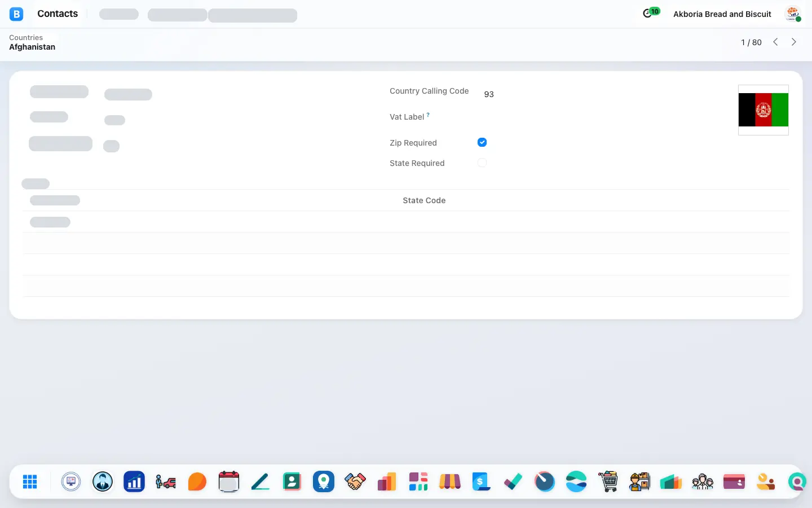Viewport: 812px width, 508px height.
Task: Open the warehouse worker app in dock
Action: point(639,481)
